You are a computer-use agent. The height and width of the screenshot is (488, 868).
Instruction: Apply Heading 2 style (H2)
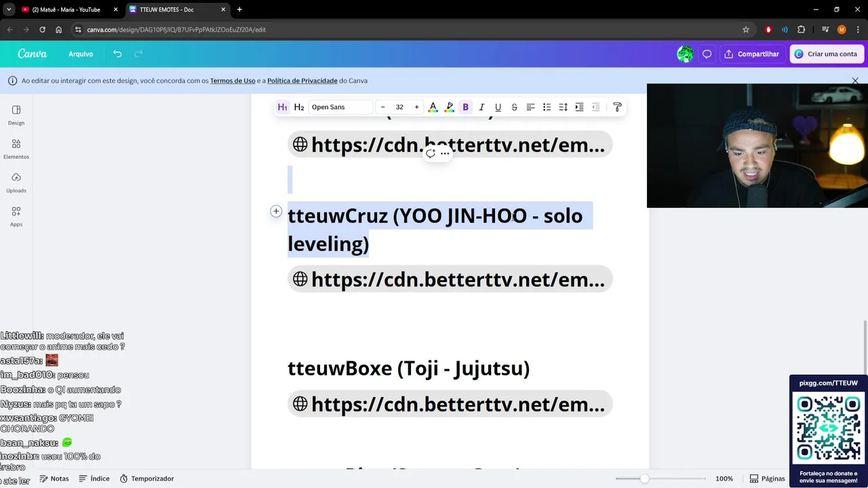coord(299,107)
